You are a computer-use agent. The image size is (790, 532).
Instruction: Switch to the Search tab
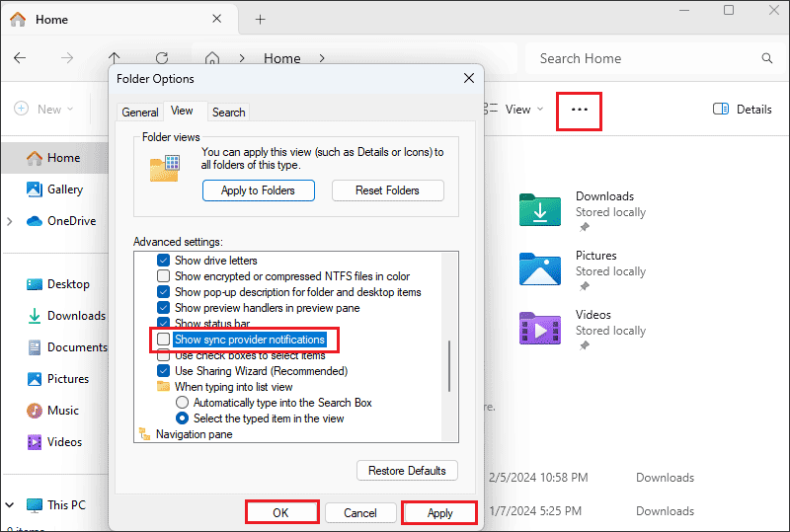pyautogui.click(x=229, y=113)
